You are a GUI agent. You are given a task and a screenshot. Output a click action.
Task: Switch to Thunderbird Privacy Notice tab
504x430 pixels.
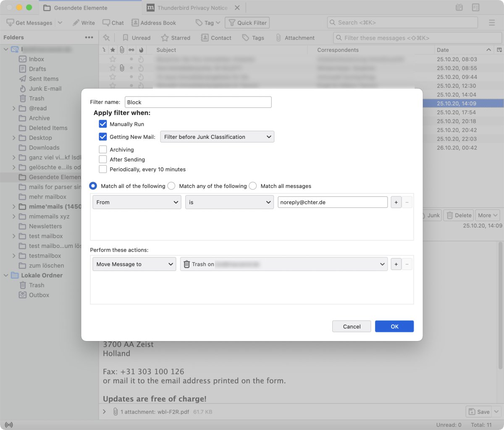pos(188,8)
